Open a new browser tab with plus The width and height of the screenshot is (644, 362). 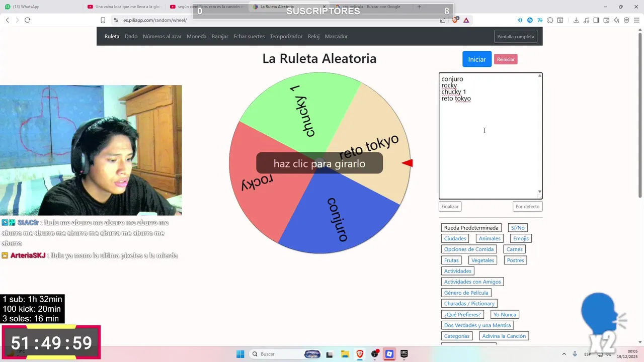pos(419,7)
